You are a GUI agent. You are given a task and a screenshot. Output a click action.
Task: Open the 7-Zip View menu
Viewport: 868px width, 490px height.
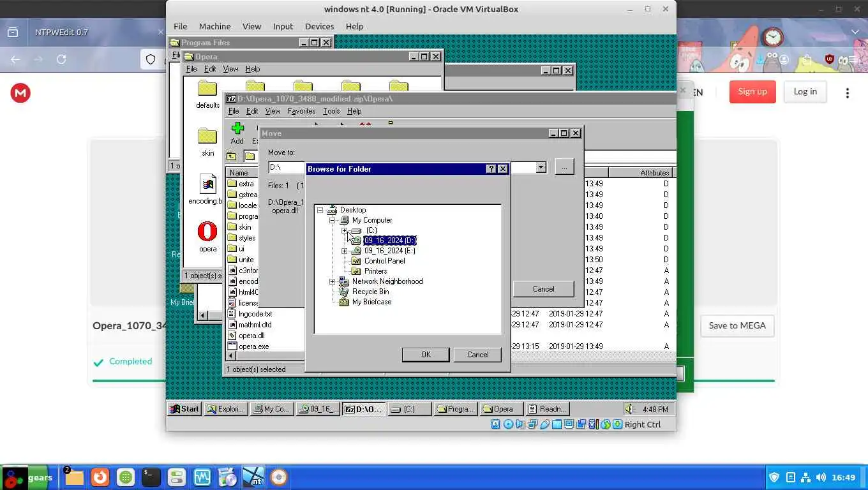point(273,111)
